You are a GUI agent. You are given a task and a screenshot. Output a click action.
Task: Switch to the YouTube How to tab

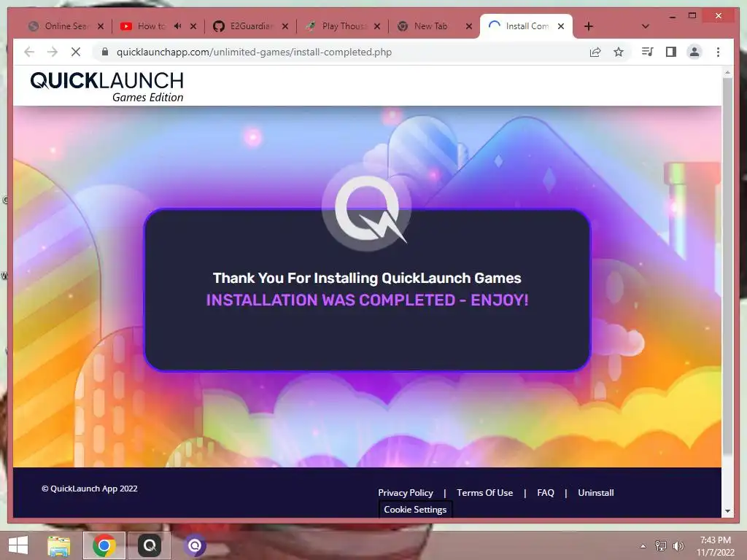coord(152,26)
